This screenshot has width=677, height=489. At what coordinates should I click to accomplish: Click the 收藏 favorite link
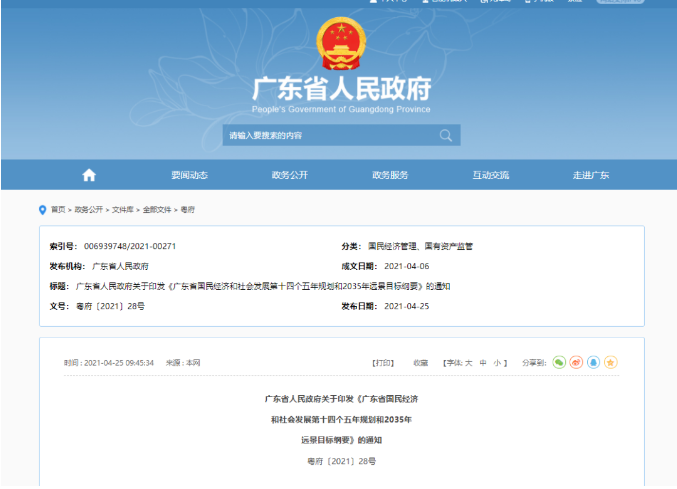(x=421, y=363)
